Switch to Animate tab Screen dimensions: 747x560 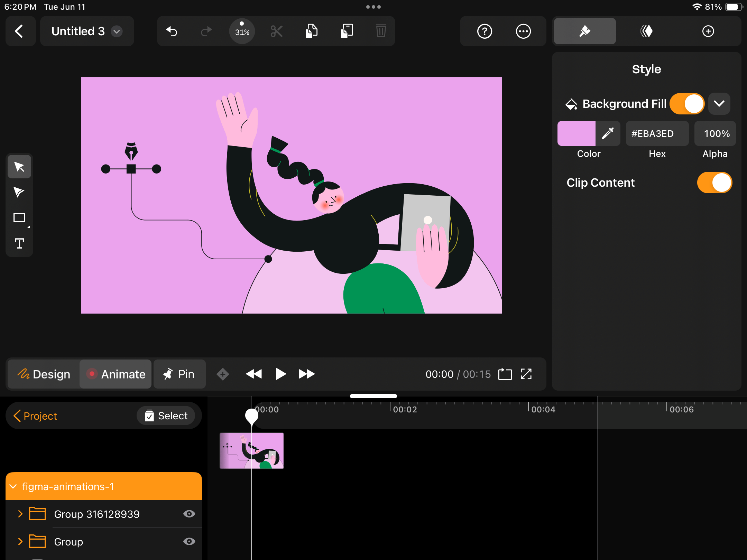pyautogui.click(x=115, y=374)
